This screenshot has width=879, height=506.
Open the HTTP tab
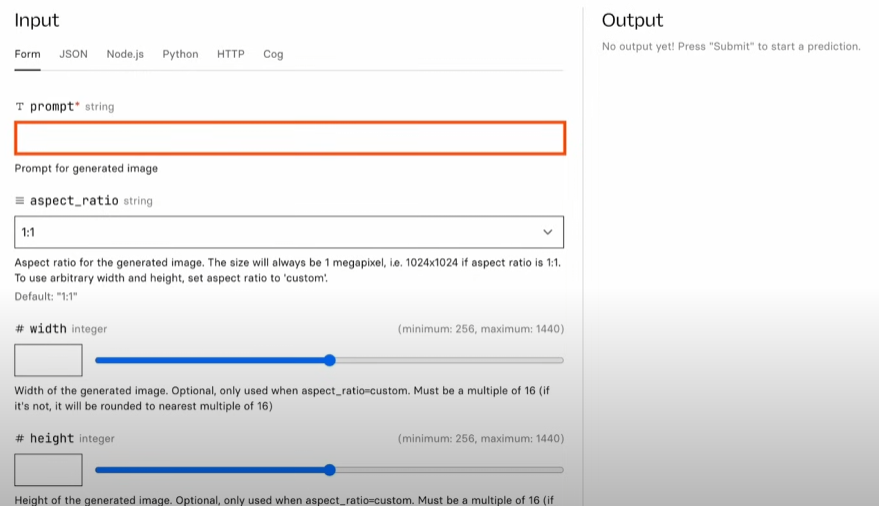coord(230,54)
